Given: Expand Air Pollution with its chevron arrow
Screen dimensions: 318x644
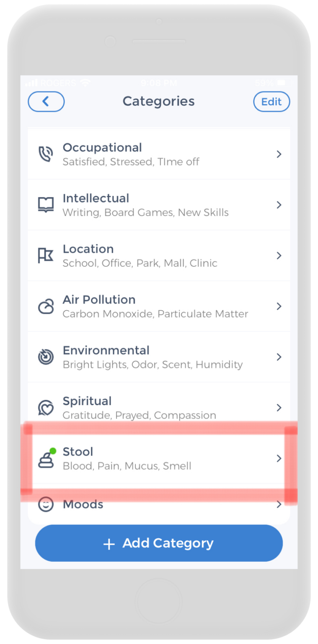Looking at the screenshot, I should tap(279, 306).
